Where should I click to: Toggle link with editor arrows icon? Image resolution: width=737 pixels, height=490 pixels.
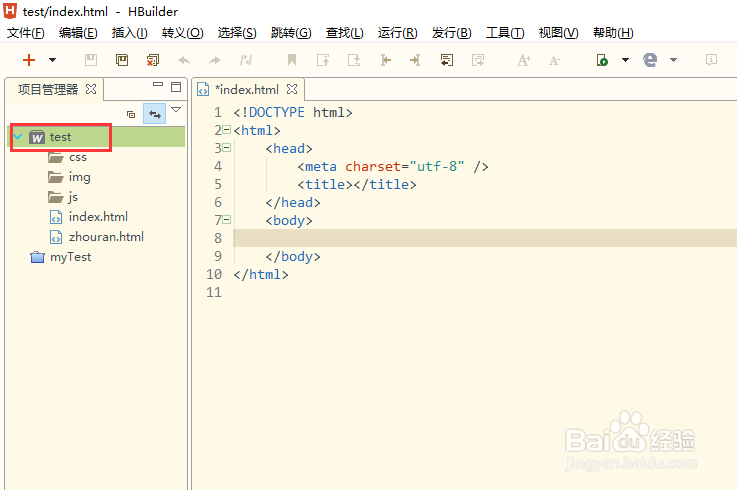click(x=155, y=114)
